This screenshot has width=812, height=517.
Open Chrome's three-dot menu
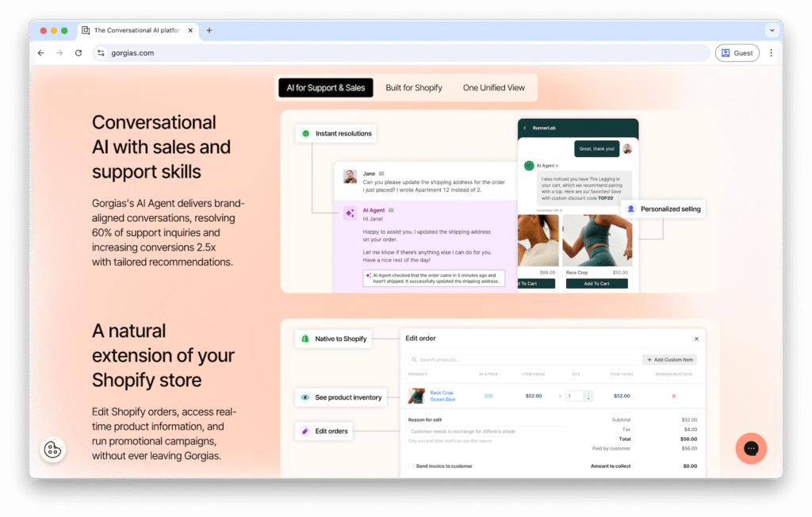[x=771, y=53]
